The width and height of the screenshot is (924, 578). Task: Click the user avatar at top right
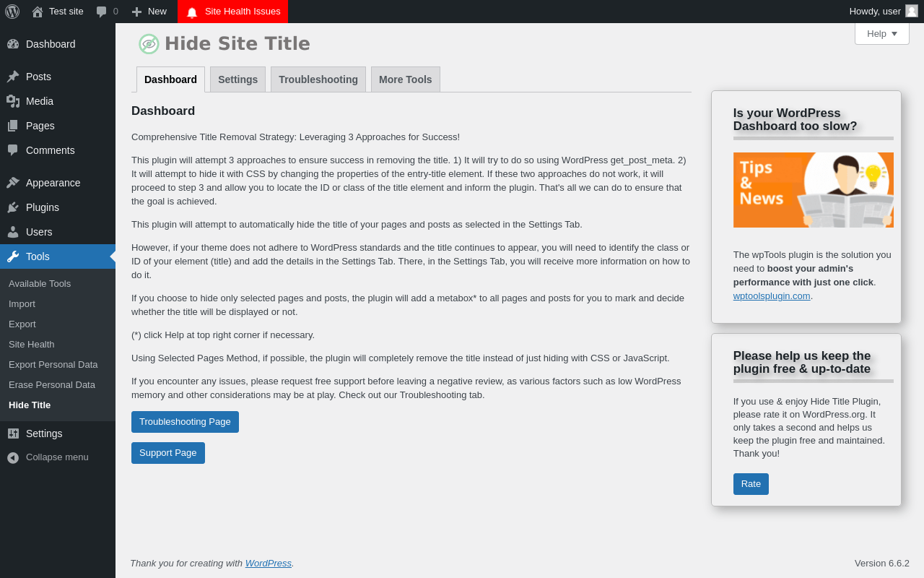click(x=912, y=11)
